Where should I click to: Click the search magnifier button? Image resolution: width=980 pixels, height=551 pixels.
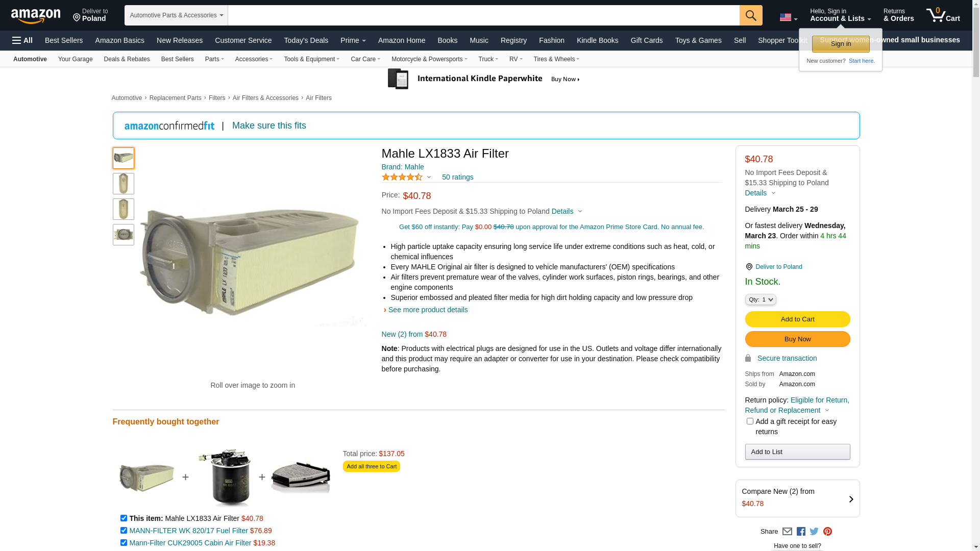(x=751, y=15)
